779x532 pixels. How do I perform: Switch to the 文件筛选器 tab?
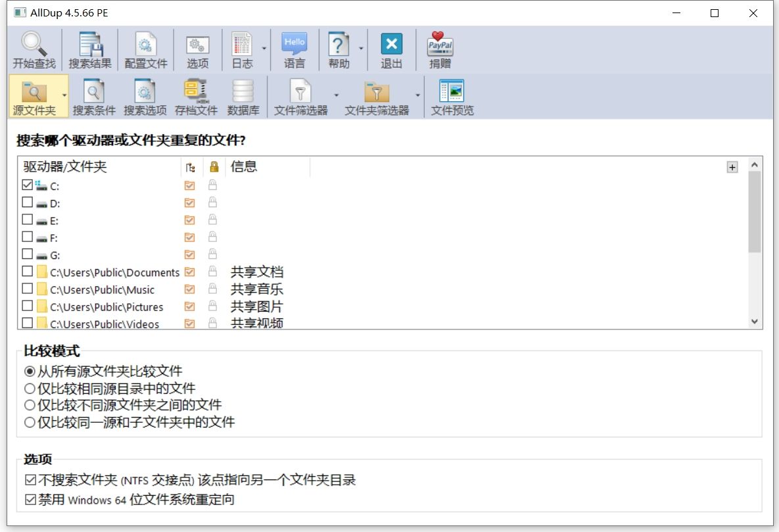coord(300,97)
